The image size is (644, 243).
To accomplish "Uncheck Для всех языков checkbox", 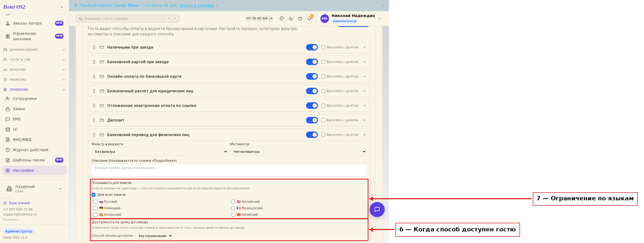I will point(93,195).
